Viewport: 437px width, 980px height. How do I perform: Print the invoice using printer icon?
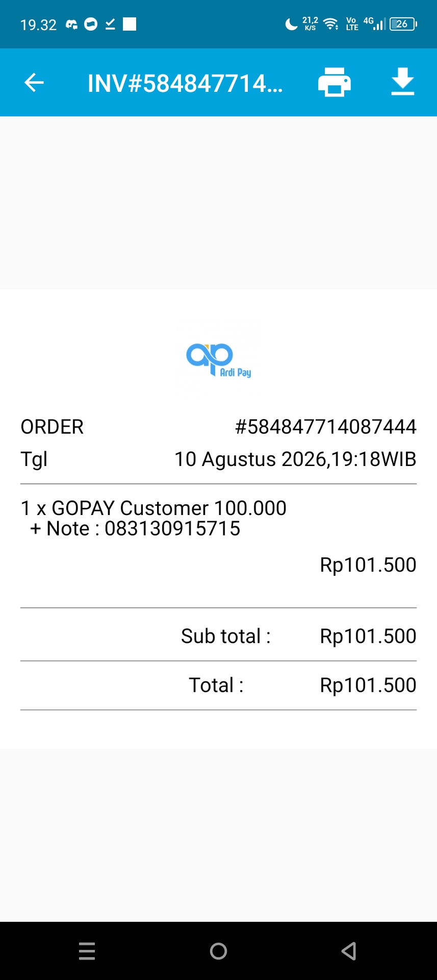pyautogui.click(x=335, y=82)
